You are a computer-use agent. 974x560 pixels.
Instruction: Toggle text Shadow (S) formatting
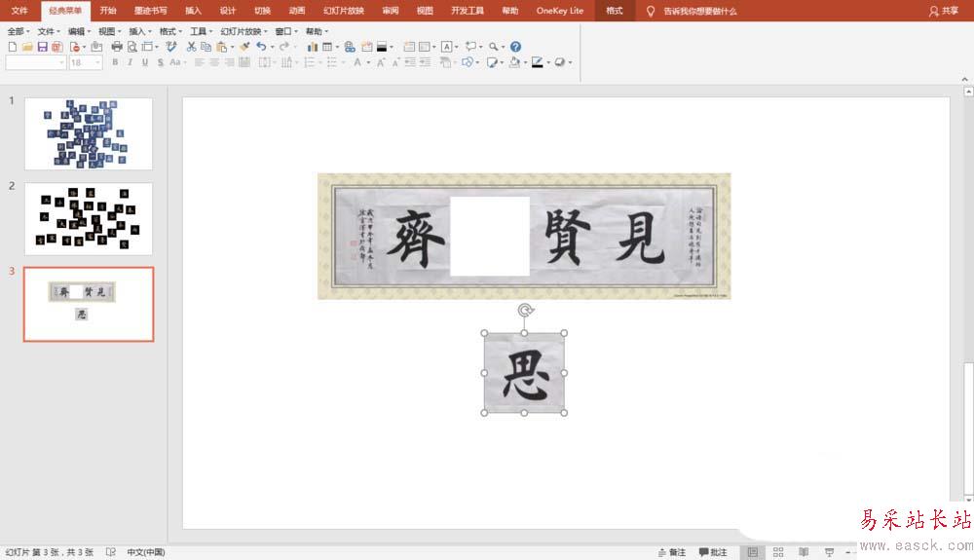tap(161, 62)
